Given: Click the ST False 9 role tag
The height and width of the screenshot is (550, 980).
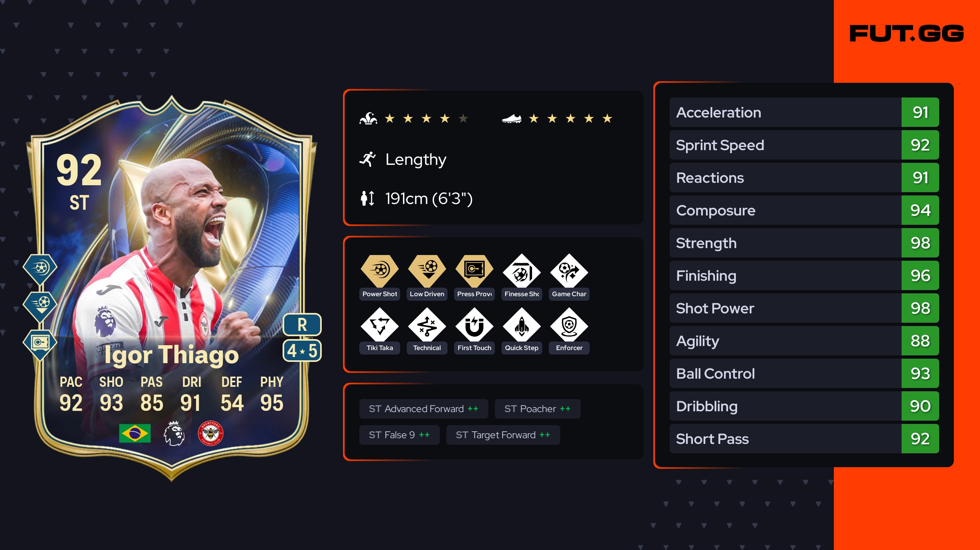Looking at the screenshot, I should [x=399, y=435].
